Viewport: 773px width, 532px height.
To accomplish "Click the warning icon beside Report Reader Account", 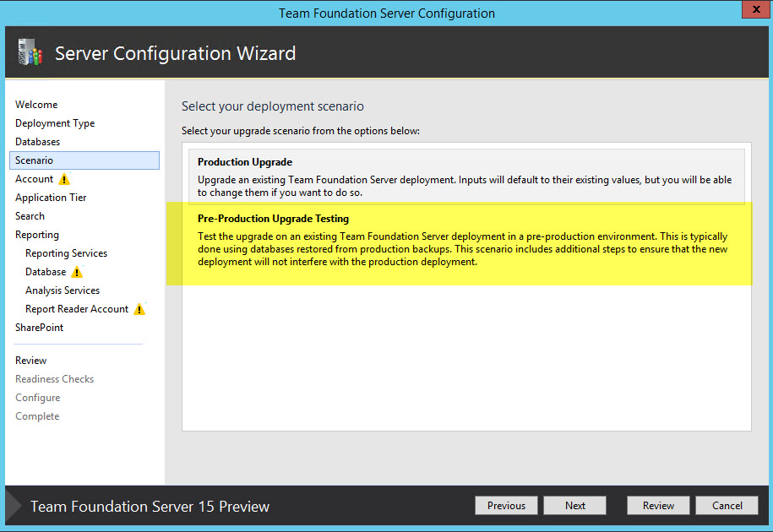I will coord(139,309).
